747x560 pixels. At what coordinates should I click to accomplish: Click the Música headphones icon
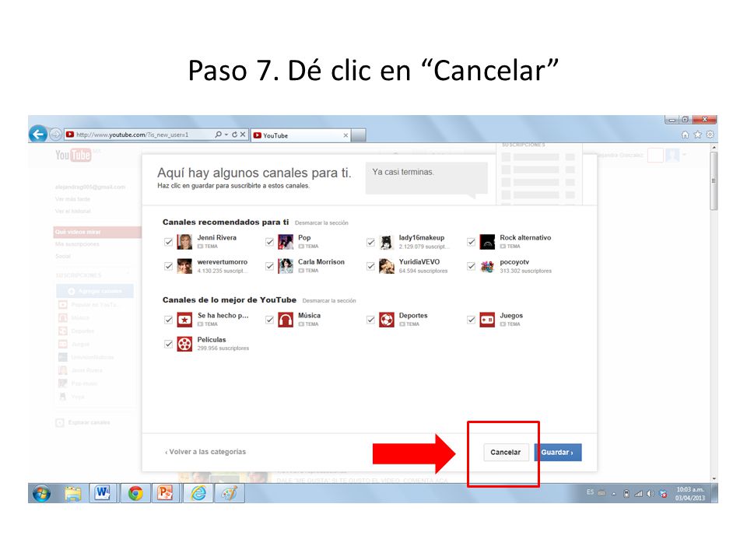point(286,320)
